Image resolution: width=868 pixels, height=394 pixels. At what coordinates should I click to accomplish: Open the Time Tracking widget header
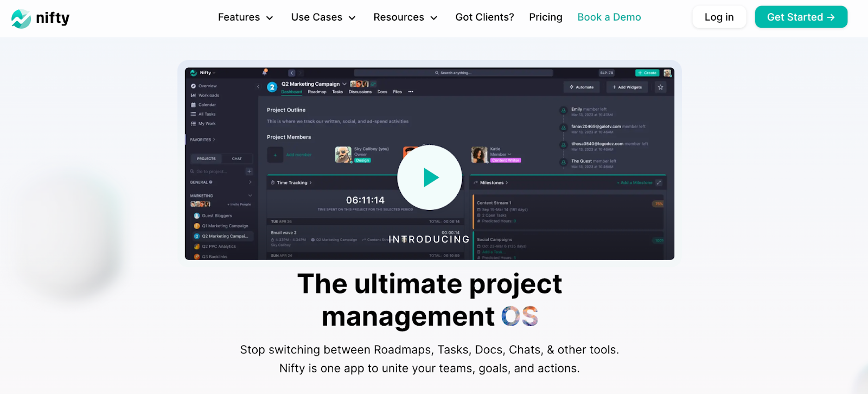pos(291,183)
